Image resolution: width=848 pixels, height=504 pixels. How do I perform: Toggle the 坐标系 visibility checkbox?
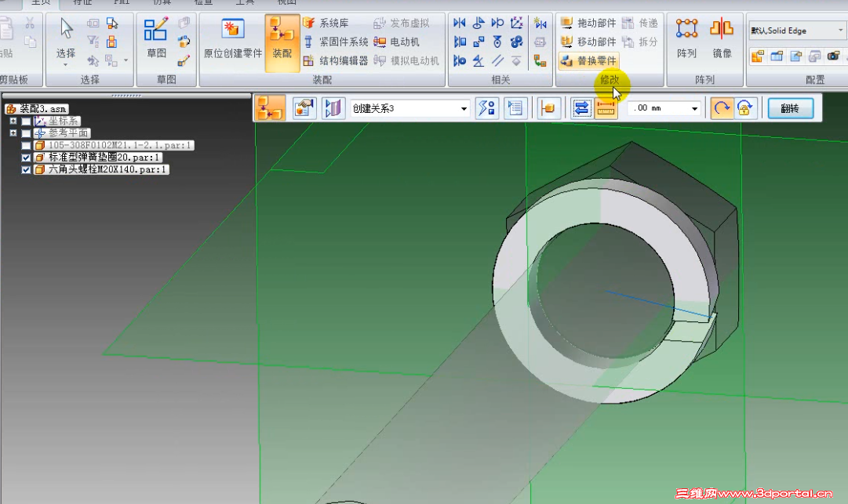point(26,121)
